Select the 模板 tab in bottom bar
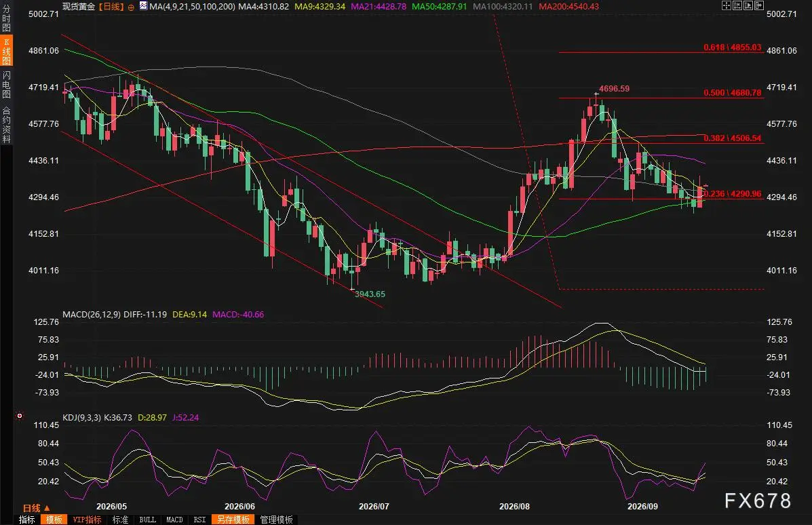812x525 pixels. pos(54,520)
